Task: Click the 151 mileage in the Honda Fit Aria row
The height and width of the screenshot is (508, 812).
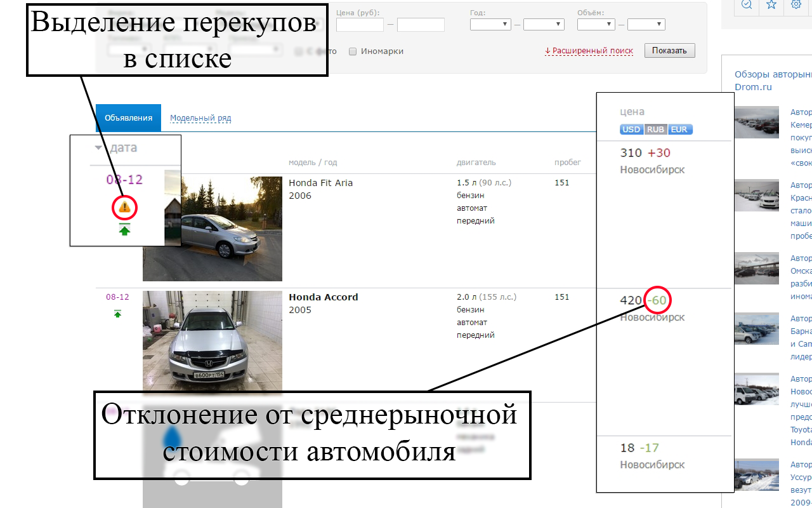Action: [562, 183]
